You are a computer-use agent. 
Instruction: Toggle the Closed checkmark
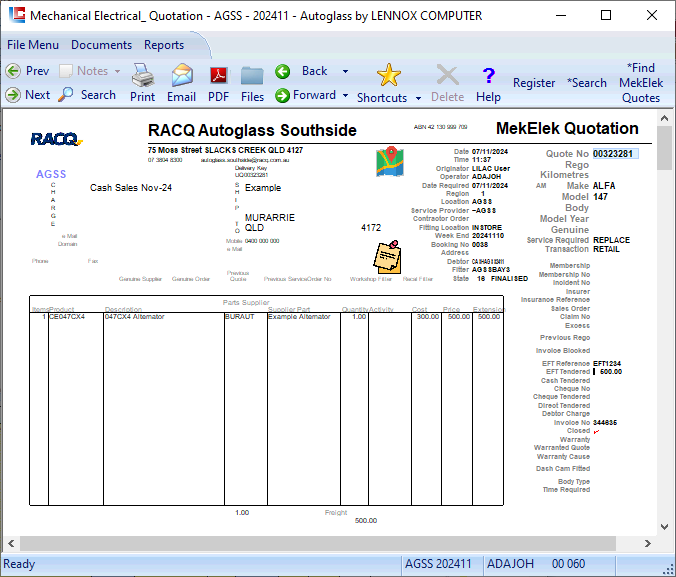(x=596, y=431)
